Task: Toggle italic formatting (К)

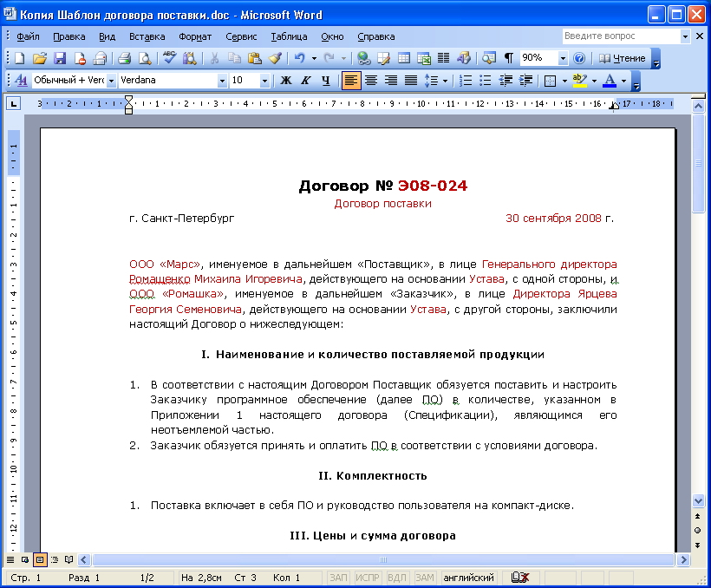Action: (305, 81)
